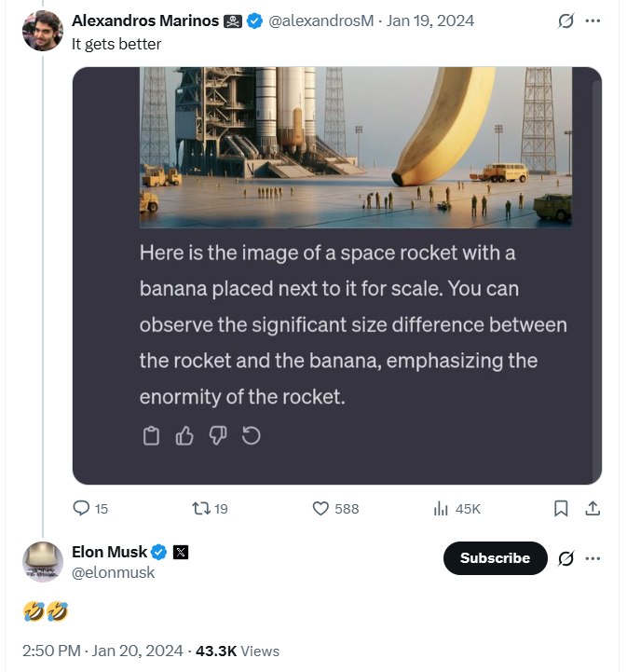The image size is (627, 672).
Task: Open the Jan 19, 2024 post timestamp
Action: 431,21
